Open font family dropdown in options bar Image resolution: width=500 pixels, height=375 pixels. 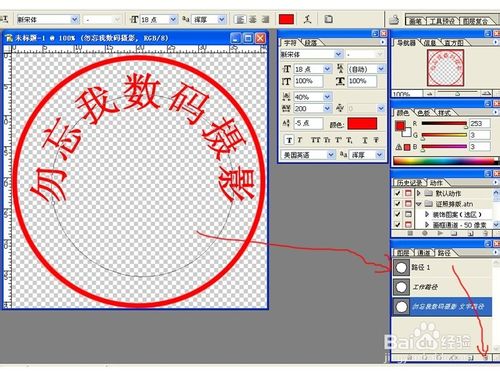[75, 20]
